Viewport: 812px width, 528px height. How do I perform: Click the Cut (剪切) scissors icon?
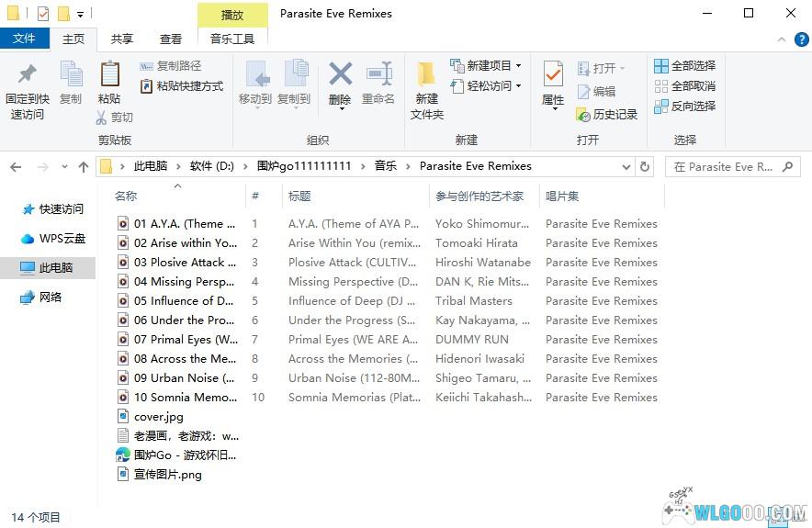pyautogui.click(x=103, y=118)
